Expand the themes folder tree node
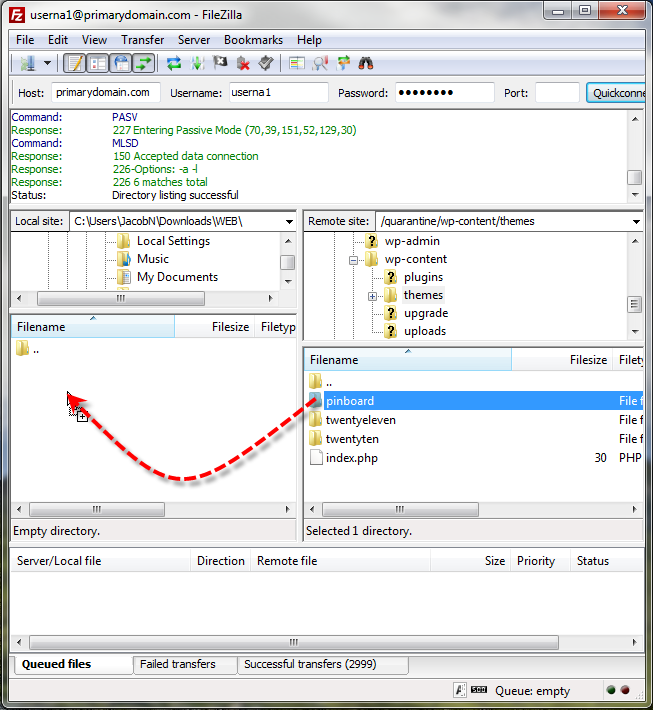The height and width of the screenshot is (710, 653). click(372, 296)
